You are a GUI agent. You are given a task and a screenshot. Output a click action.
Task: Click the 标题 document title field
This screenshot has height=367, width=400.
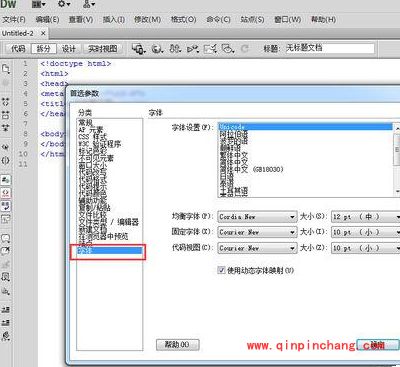[329, 48]
